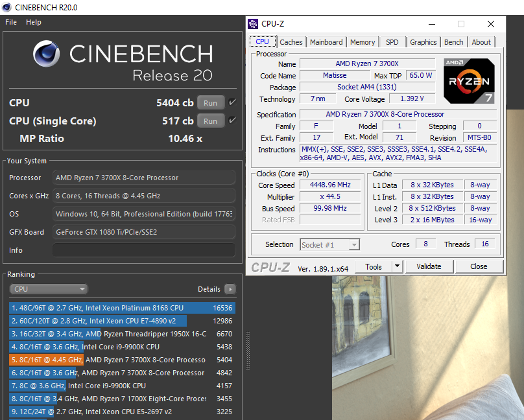Image resolution: width=524 pixels, height=420 pixels.
Task: Click the MP Ratio value 10.46 x
Action: click(x=185, y=139)
